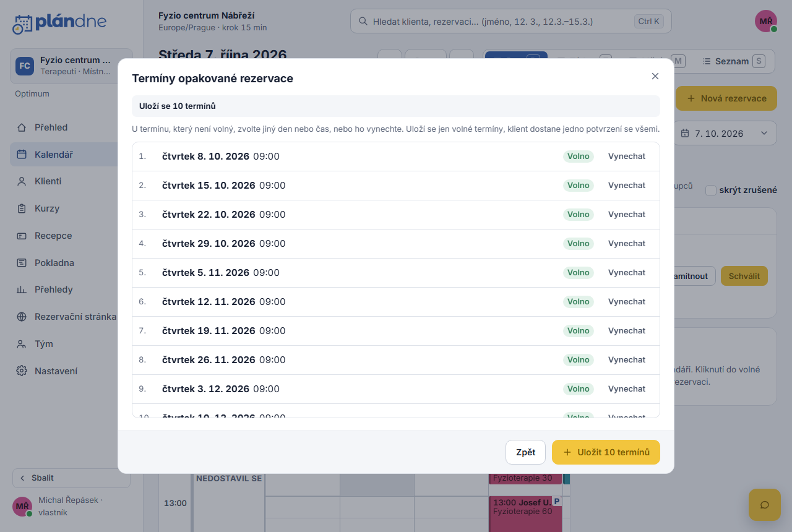Viewport: 792px width, 532px height.
Task: Open Recepce from the sidebar icon
Action: (x=22, y=236)
